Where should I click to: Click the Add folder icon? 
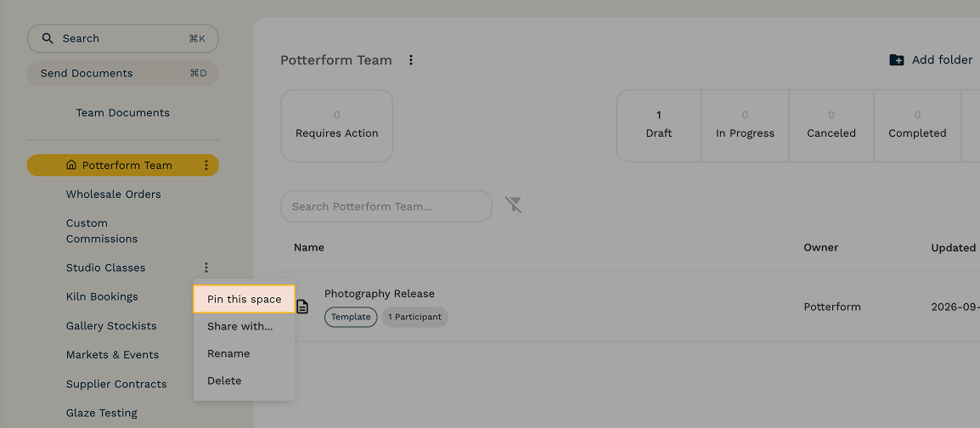pyautogui.click(x=897, y=60)
